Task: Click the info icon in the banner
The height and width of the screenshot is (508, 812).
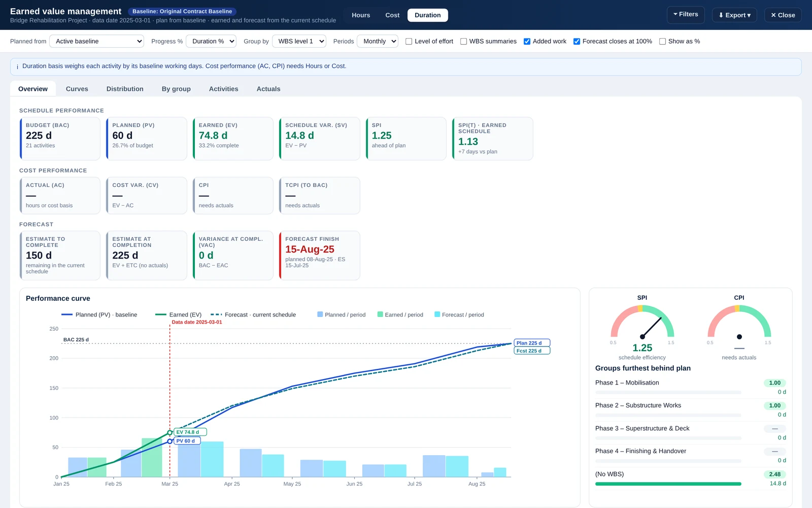Action: coord(18,67)
